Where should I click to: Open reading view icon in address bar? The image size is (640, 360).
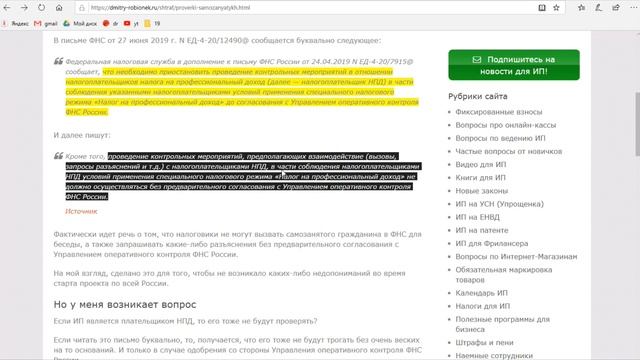[542, 8]
